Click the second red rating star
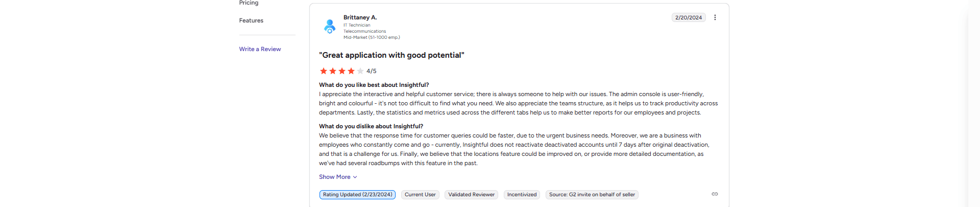980x207 pixels. (x=332, y=71)
